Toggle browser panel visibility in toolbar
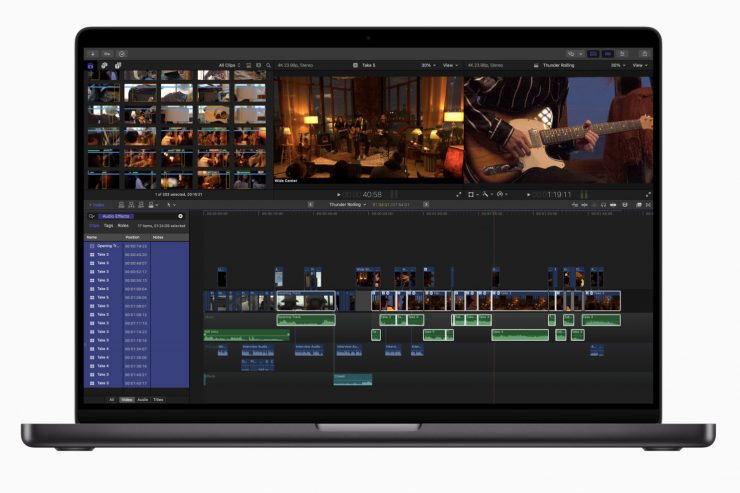Image resolution: width=740 pixels, height=493 pixels. (592, 53)
